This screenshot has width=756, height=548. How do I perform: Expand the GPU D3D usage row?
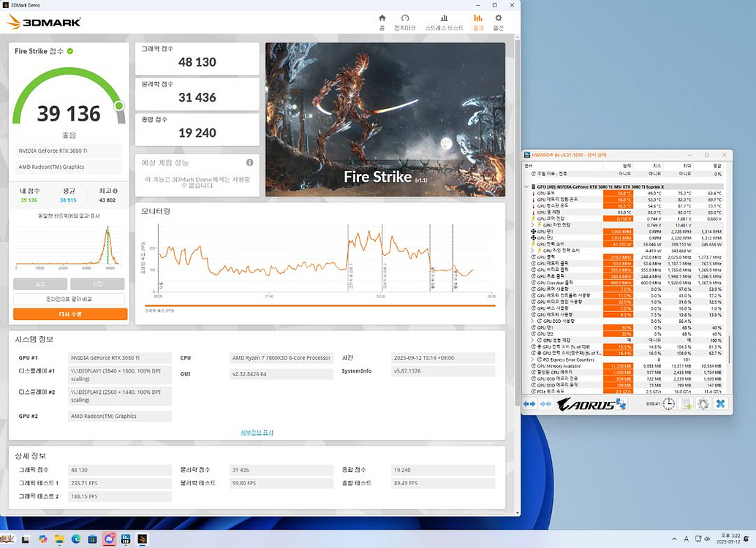(x=533, y=321)
